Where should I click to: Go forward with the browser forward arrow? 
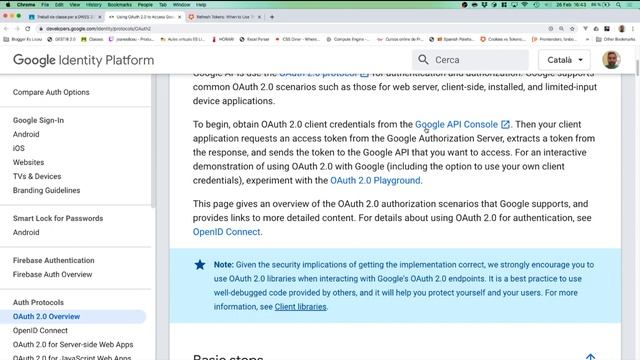(x=17, y=29)
